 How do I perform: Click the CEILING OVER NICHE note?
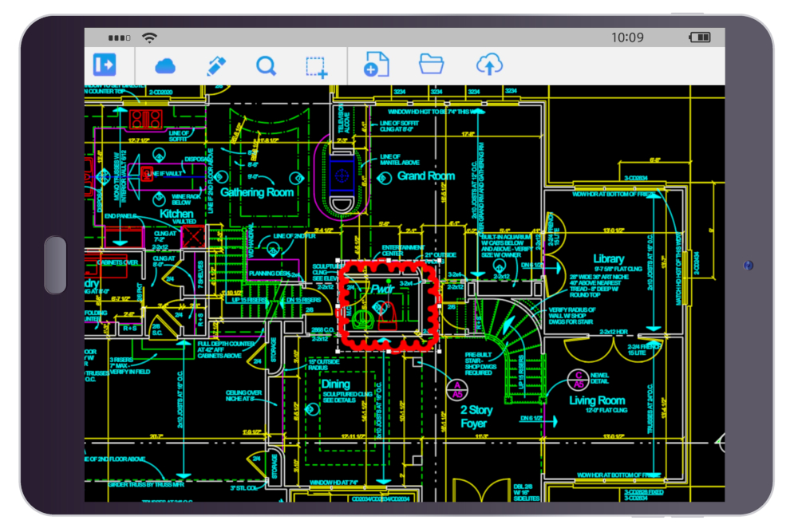point(243,396)
